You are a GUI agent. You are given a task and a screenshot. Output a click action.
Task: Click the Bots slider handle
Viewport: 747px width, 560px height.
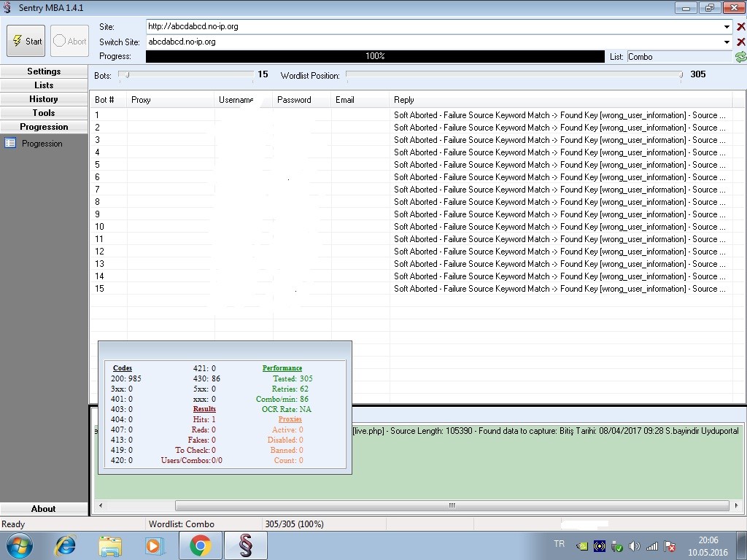128,74
